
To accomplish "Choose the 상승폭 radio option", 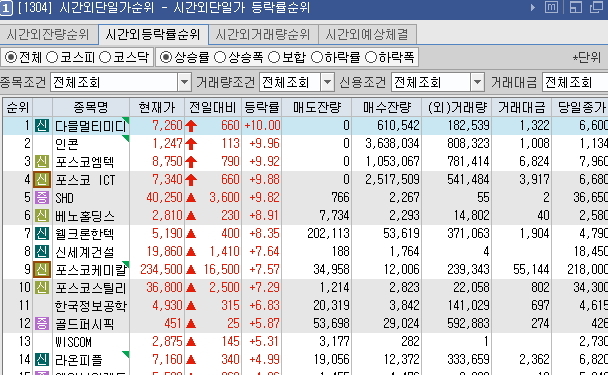I will click(x=220, y=57).
